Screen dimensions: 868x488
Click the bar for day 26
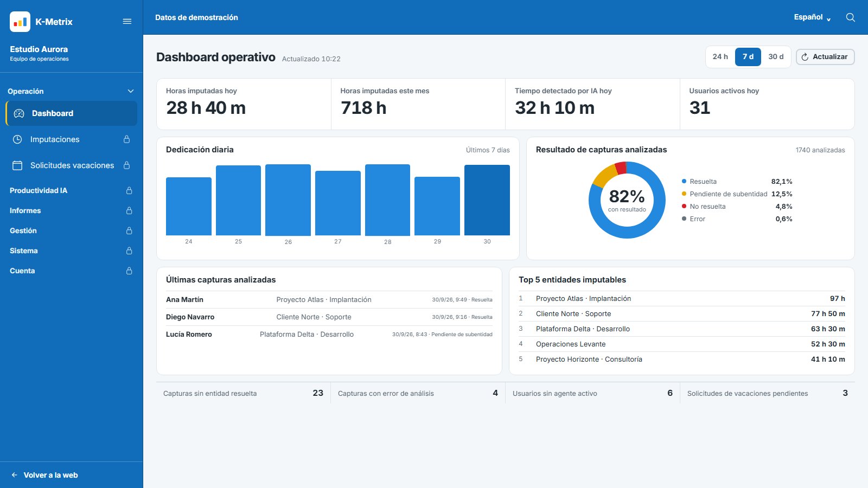pos(288,200)
